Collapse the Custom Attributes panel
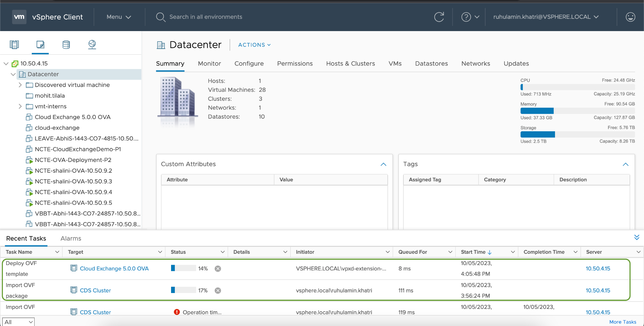 click(383, 164)
